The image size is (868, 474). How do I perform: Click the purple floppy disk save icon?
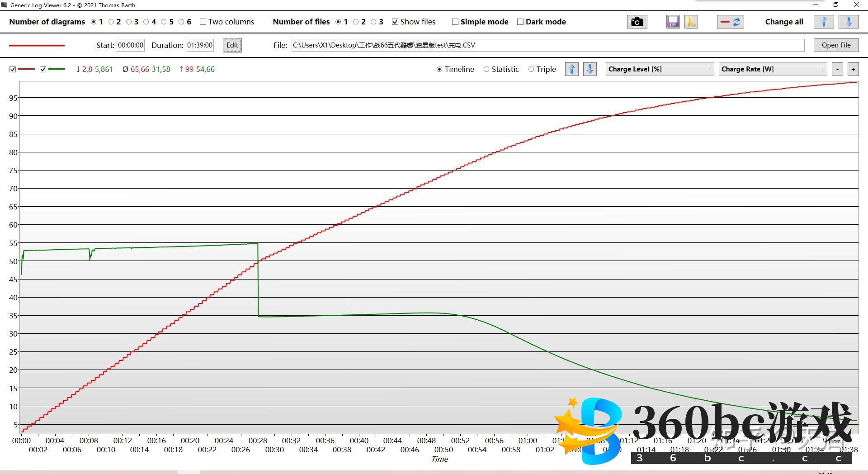(x=673, y=22)
